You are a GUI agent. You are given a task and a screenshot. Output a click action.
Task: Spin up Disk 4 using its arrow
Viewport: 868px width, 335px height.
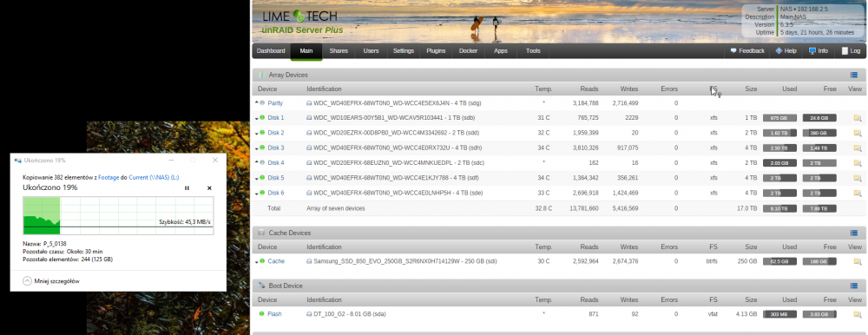[256, 162]
